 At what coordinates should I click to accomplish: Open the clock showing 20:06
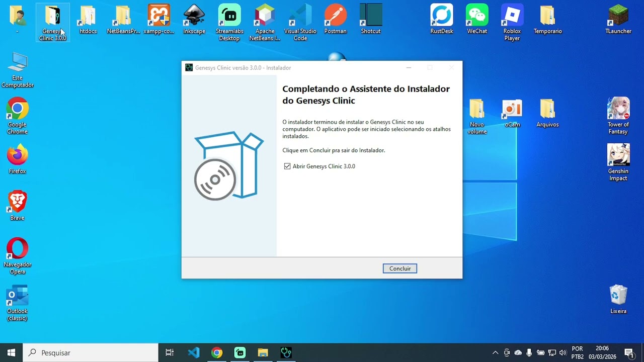click(602, 353)
